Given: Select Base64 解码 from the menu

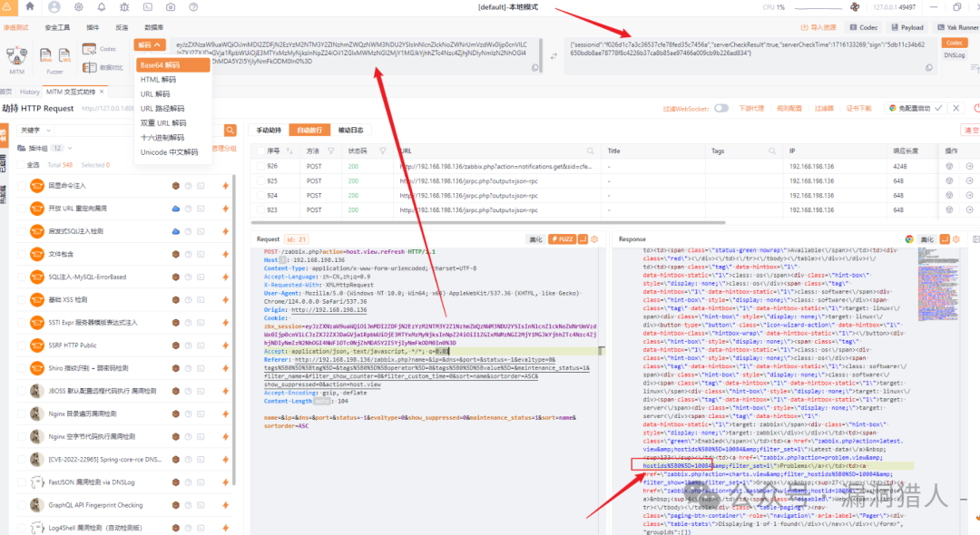Looking at the screenshot, I should point(172,65).
